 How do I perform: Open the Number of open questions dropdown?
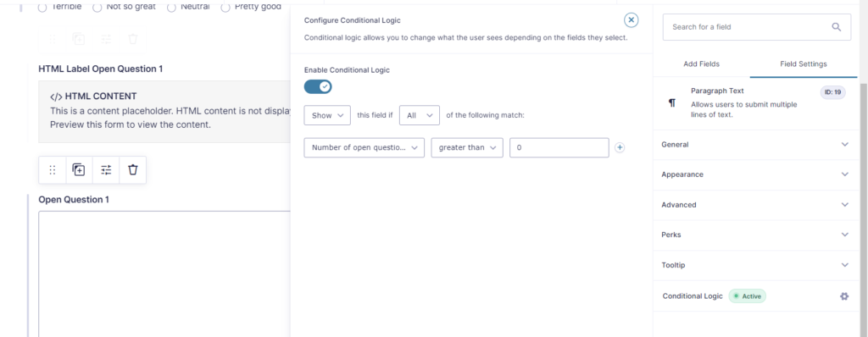[364, 147]
